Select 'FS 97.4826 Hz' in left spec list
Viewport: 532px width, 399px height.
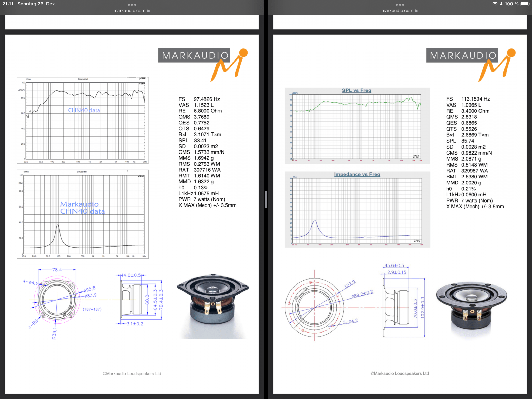(x=199, y=99)
